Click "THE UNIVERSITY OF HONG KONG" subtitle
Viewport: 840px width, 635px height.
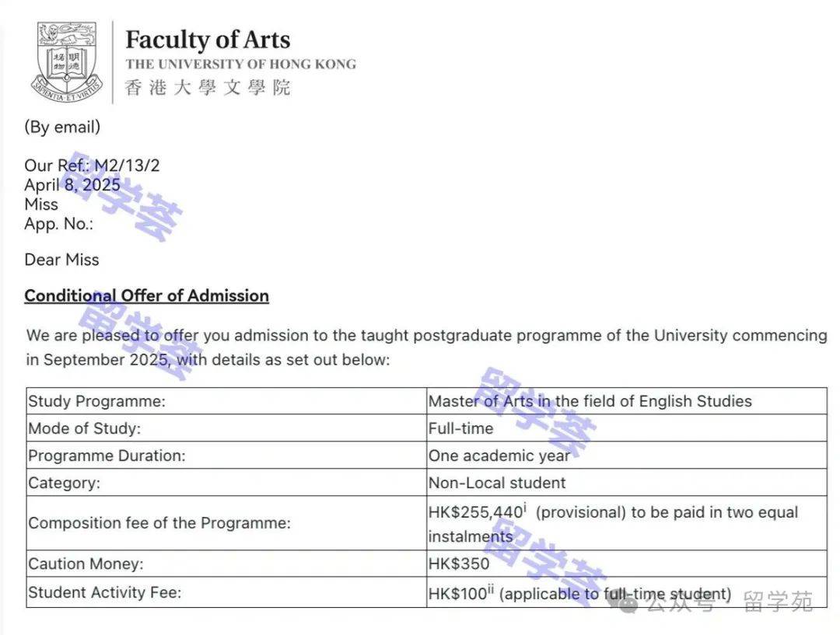coord(240,65)
